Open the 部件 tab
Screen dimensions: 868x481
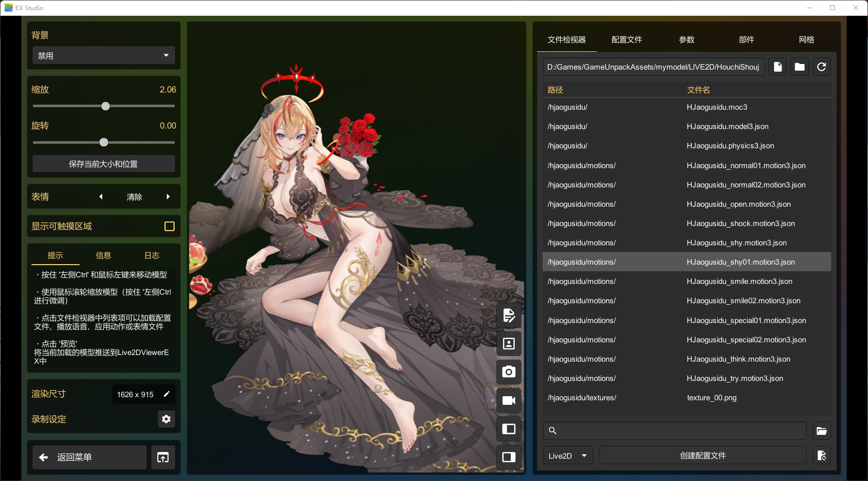coord(747,40)
